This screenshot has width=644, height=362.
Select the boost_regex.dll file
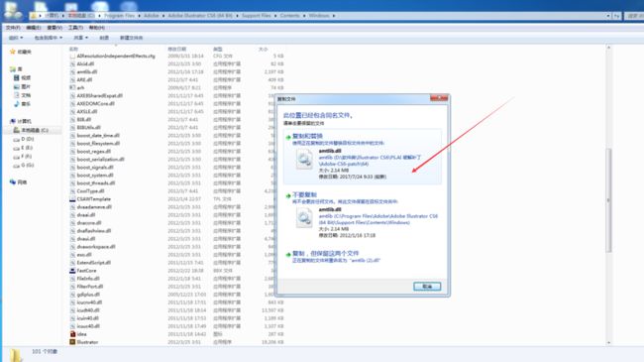94,152
